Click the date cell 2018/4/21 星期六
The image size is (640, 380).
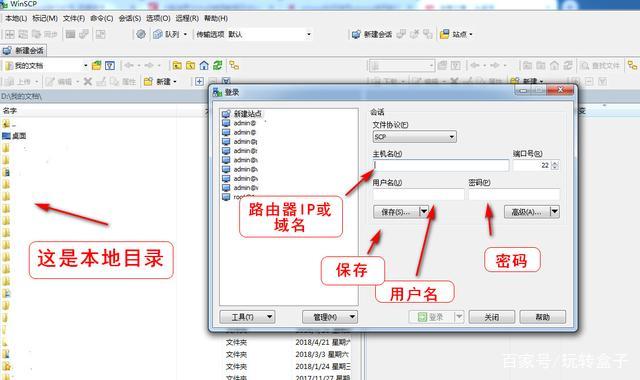pos(323,342)
